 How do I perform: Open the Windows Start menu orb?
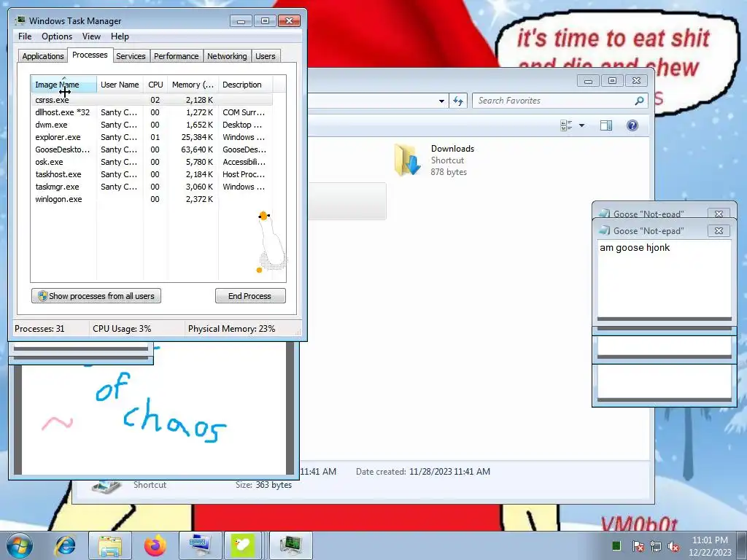click(20, 545)
